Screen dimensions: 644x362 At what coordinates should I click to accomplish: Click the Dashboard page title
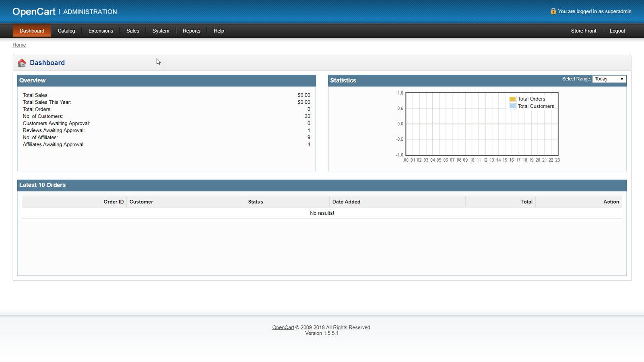(47, 63)
